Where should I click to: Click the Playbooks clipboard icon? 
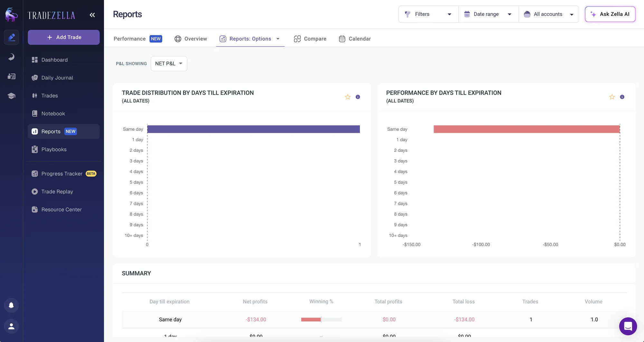click(x=35, y=149)
